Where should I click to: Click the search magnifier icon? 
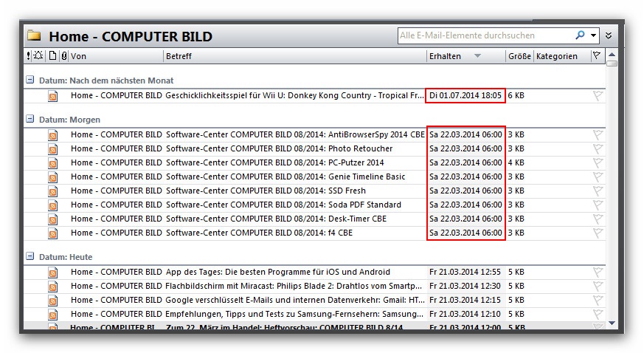tap(580, 35)
